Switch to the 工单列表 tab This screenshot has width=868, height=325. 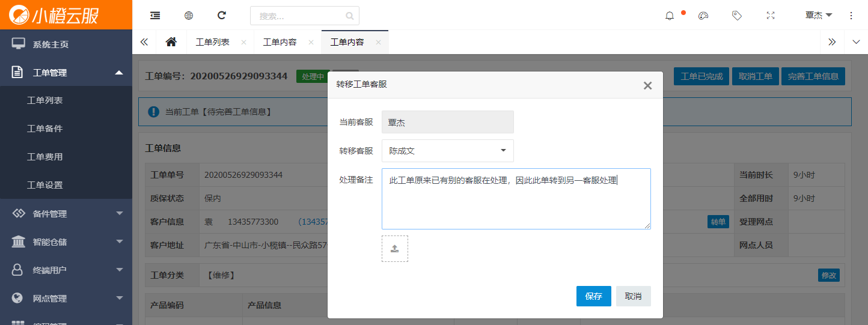coord(213,42)
